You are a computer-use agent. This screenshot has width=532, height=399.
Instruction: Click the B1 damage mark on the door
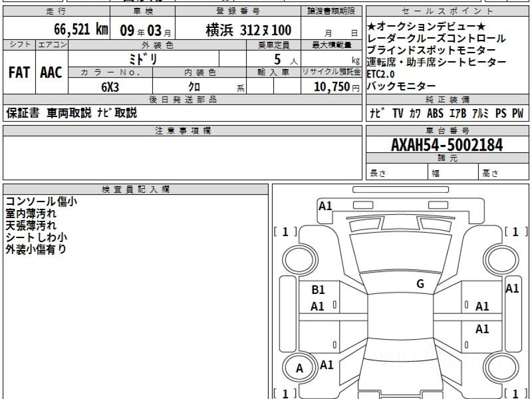(318, 290)
